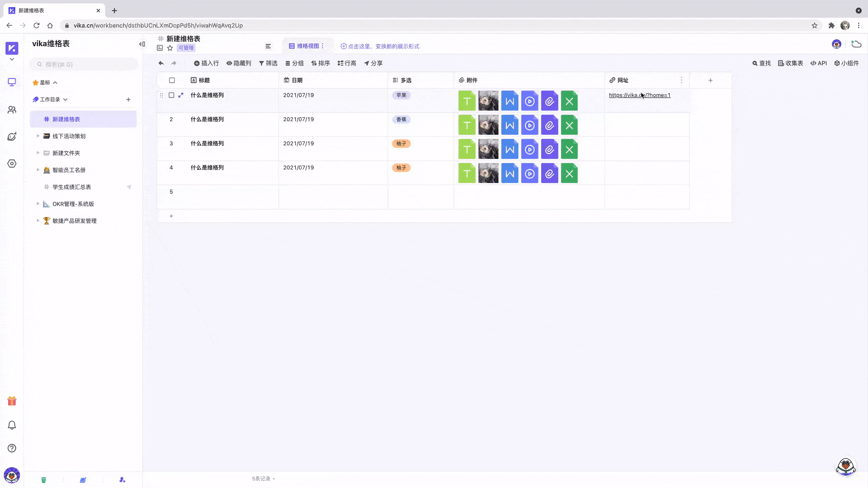Screen dimensions: 868x488
Task: Expand the OKR管理-系统版 folder
Action: click(38, 204)
